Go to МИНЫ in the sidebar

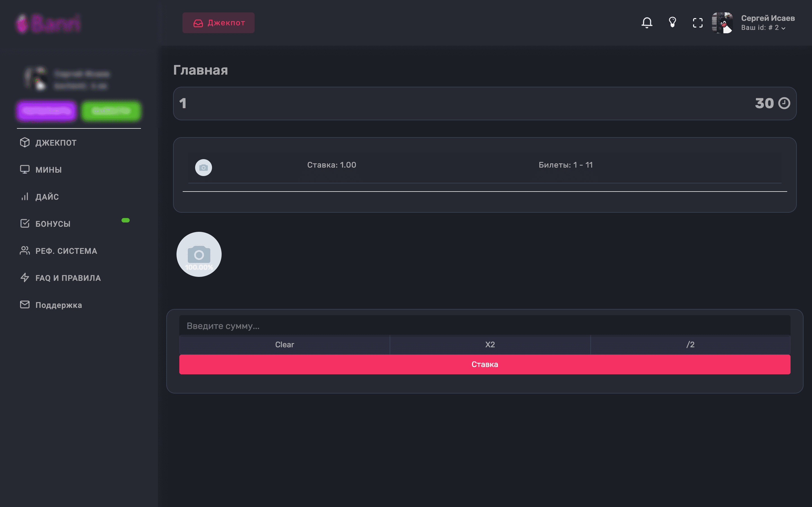pos(48,170)
